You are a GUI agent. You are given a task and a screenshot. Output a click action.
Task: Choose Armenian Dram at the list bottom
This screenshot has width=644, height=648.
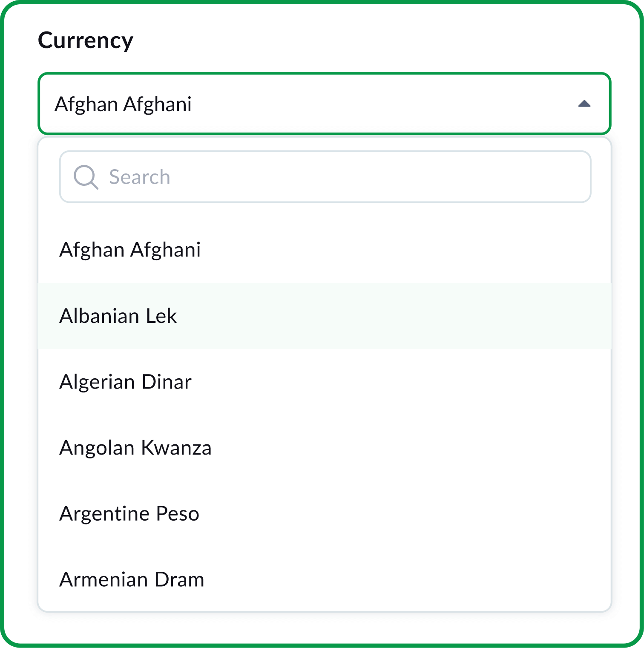(x=132, y=579)
